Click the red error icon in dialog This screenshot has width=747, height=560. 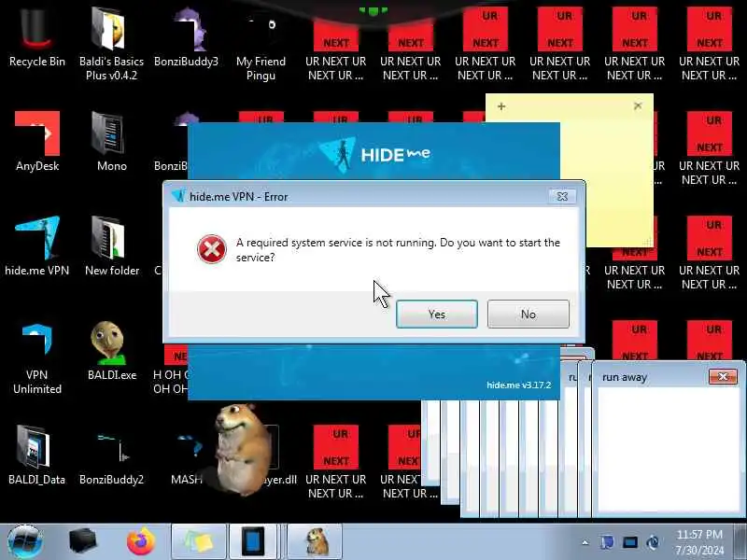(212, 249)
